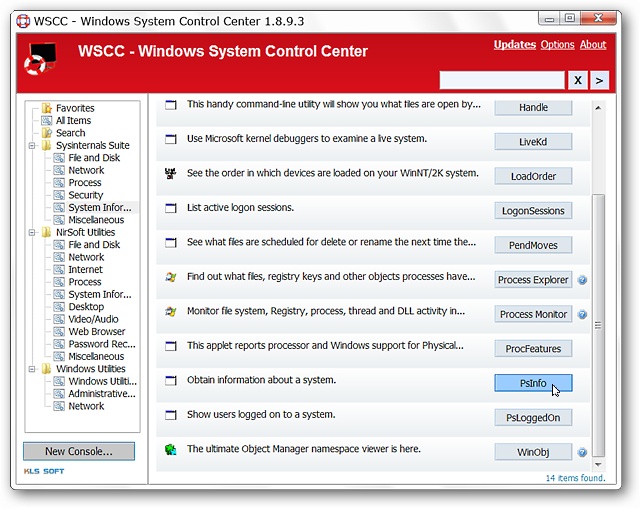This screenshot has width=640, height=508.
Task: Collapse the Windows Utilities tree node
Action: [x=33, y=369]
